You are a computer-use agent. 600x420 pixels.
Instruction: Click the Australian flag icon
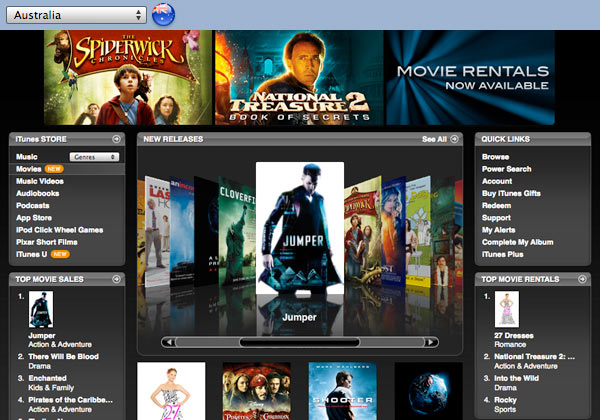point(162,14)
